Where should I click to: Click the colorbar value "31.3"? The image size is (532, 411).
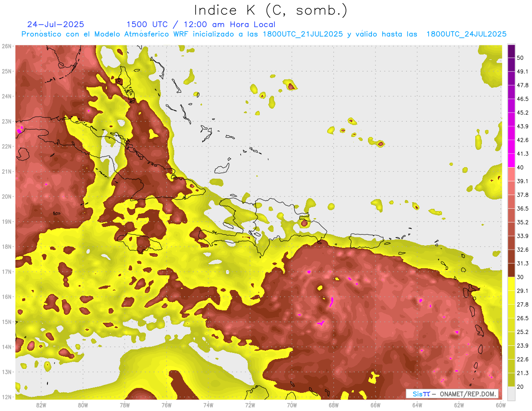tap(522, 263)
